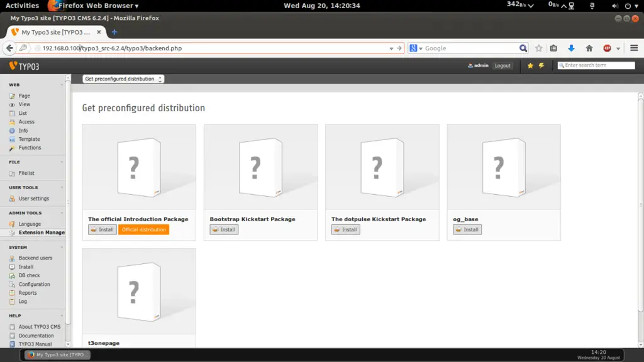Go to Firefox home page icon

pyautogui.click(x=589, y=48)
